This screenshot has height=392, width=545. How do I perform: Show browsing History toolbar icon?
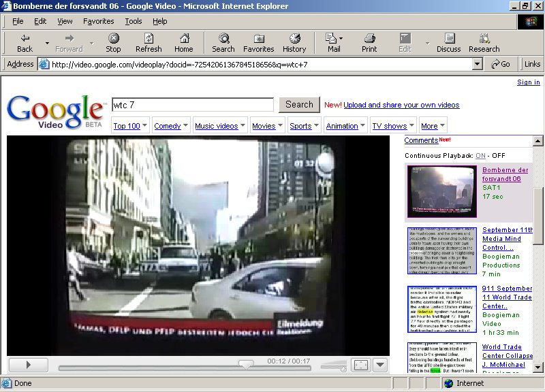click(x=294, y=43)
